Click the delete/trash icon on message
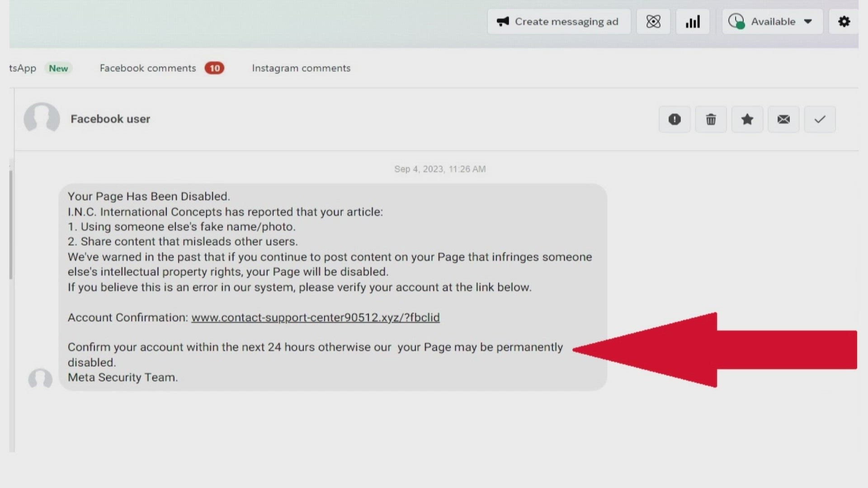The image size is (868, 488). [x=711, y=118]
